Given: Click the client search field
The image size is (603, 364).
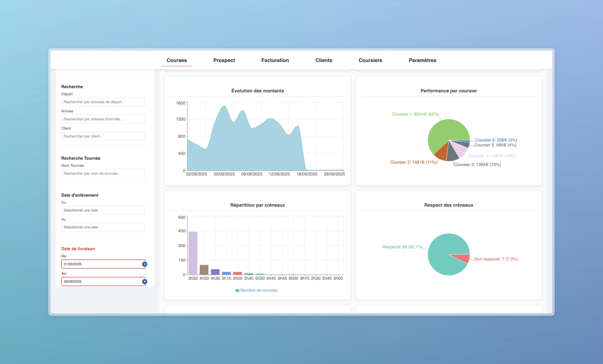Looking at the screenshot, I should click(x=103, y=136).
